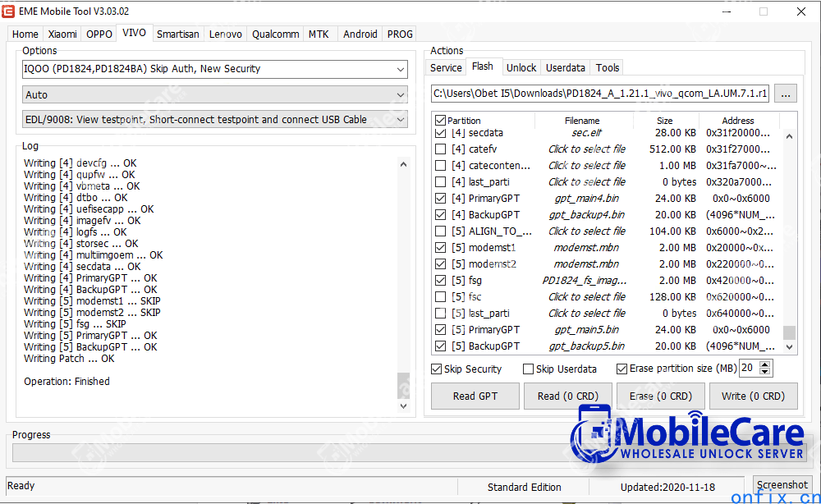Click the Filename column header
Image resolution: width=821 pixels, height=504 pixels.
tap(583, 121)
